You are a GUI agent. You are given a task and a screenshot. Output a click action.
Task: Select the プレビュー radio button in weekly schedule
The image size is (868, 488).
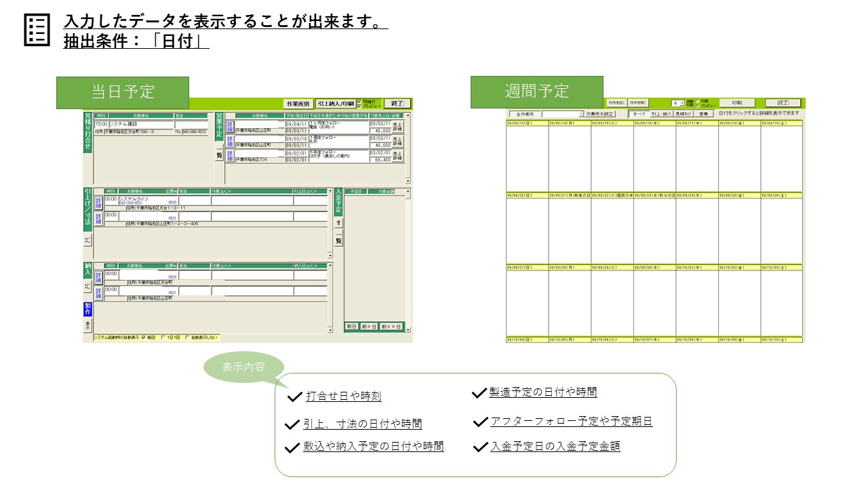coord(698,106)
